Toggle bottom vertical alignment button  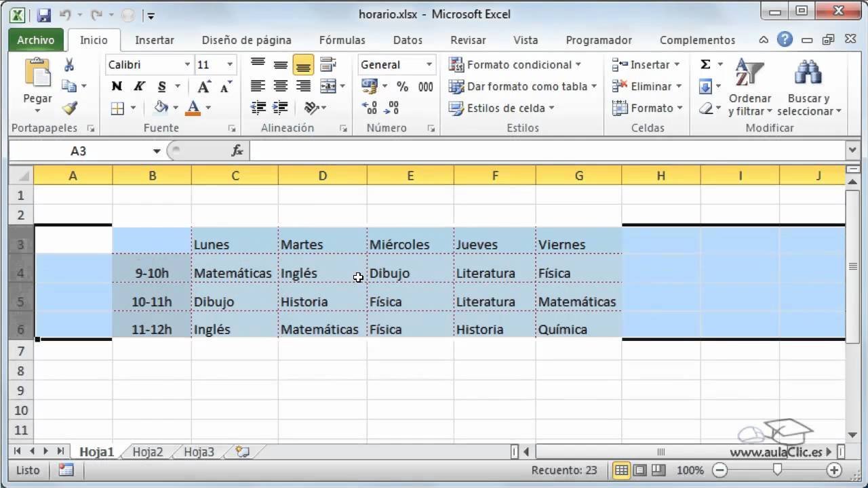303,65
